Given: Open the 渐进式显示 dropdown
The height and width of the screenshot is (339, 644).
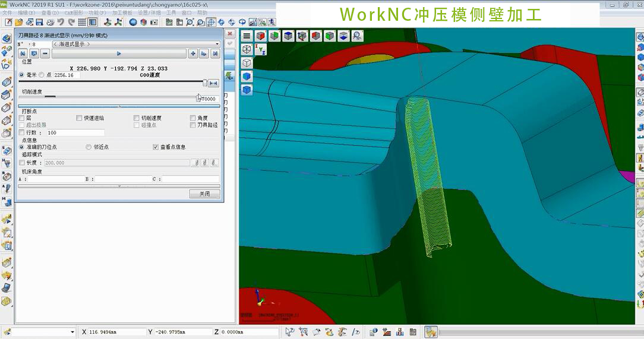Looking at the screenshot, I should coord(136,45).
